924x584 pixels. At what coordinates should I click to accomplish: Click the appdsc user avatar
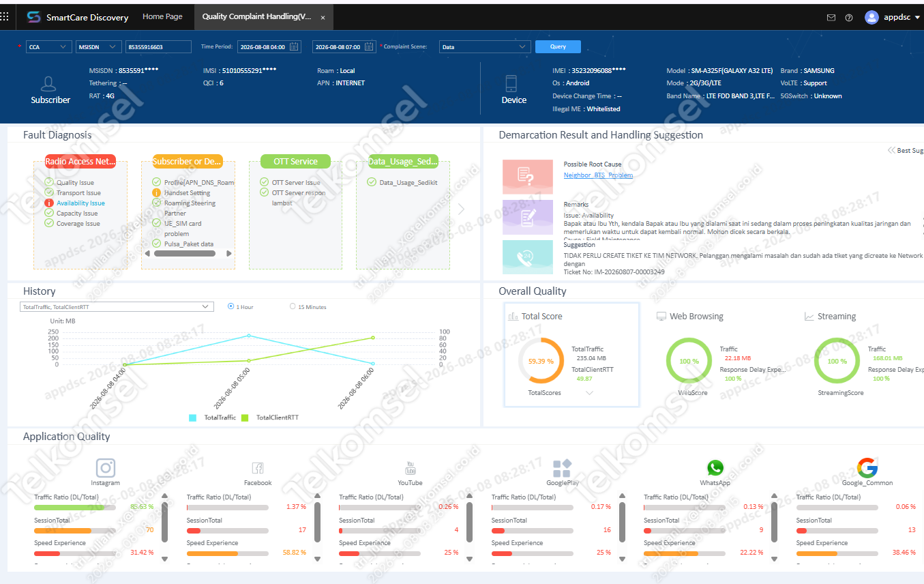(871, 17)
